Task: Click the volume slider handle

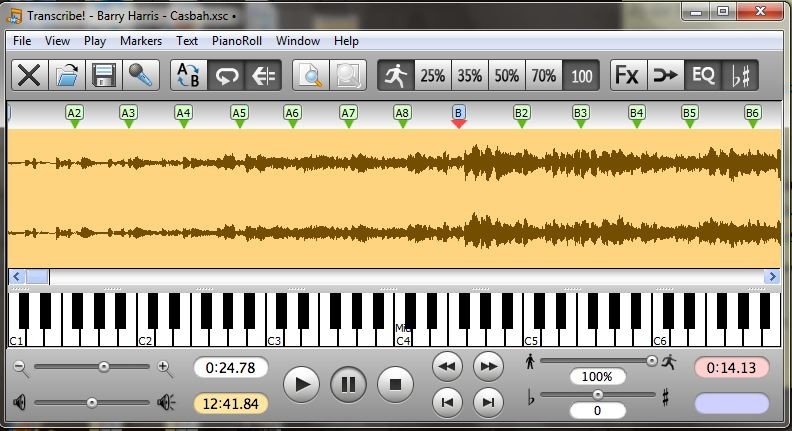Action: click(91, 403)
